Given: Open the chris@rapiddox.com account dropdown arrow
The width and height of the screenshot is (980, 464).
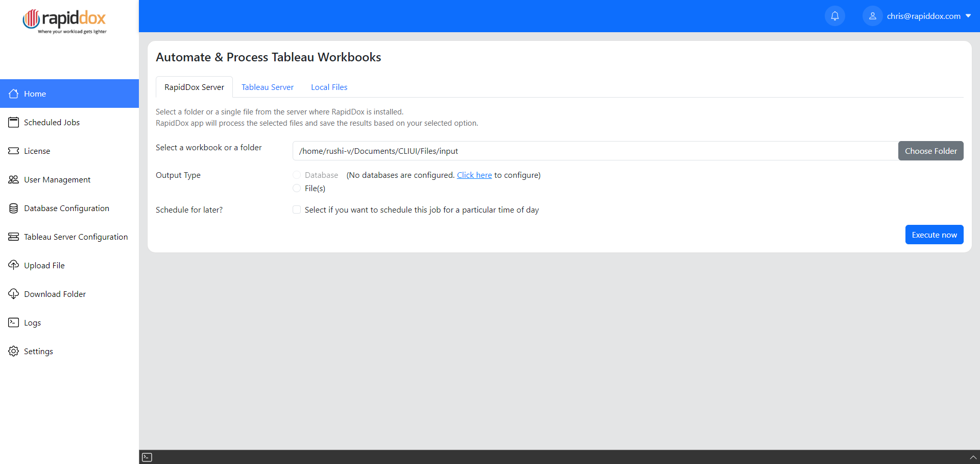Looking at the screenshot, I should point(968,16).
